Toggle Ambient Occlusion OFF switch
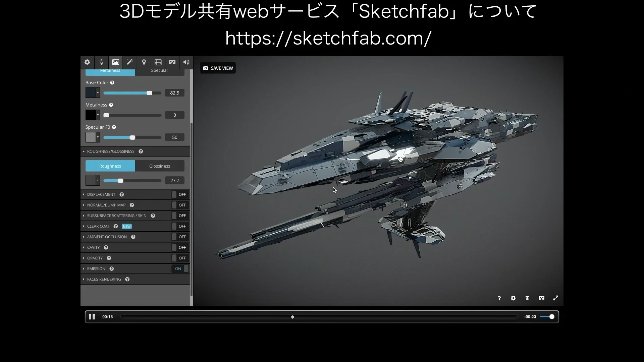The width and height of the screenshot is (644, 362). (180, 237)
